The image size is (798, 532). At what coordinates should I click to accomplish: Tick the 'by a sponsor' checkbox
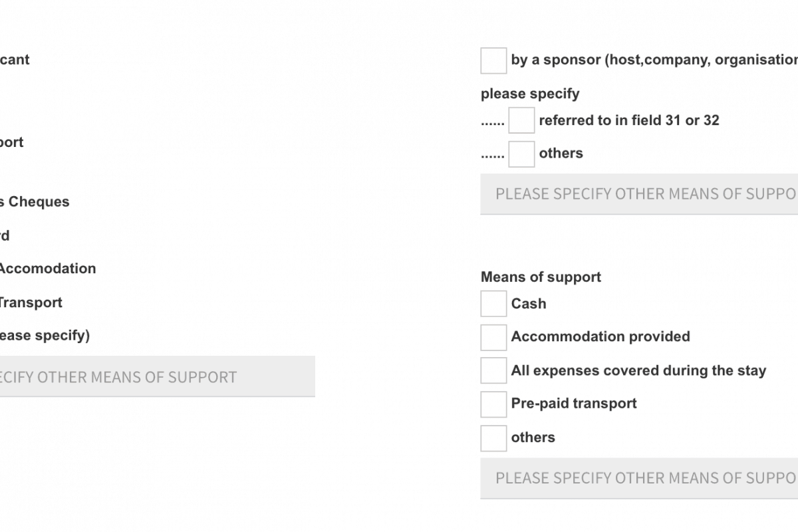[x=493, y=61]
